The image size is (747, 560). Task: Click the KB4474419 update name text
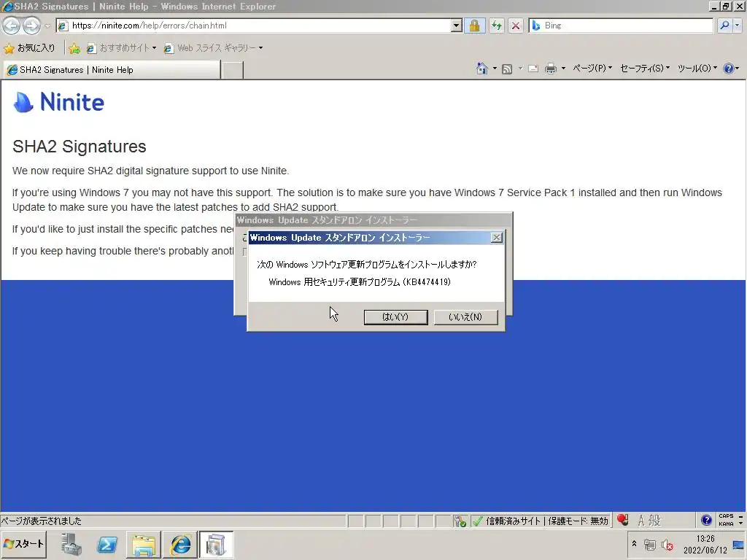(360, 282)
